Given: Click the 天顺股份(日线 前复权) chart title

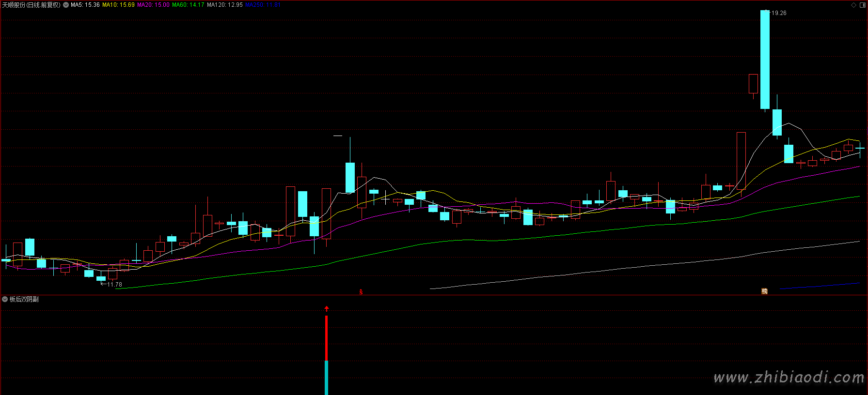Looking at the screenshot, I should [x=32, y=5].
